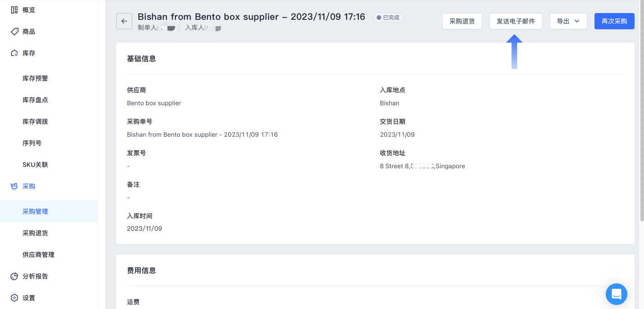Click the 商品 tag icon
The image size is (644, 309).
(14, 31)
